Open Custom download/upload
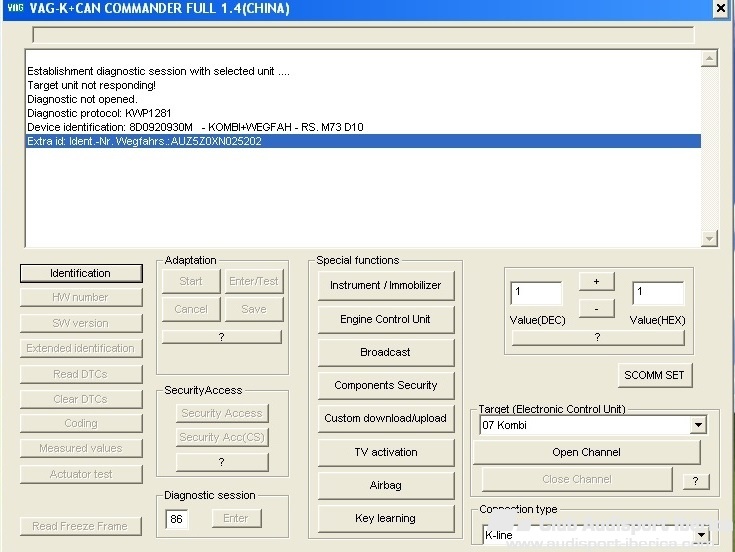This screenshot has height=552, width=735. [x=386, y=418]
